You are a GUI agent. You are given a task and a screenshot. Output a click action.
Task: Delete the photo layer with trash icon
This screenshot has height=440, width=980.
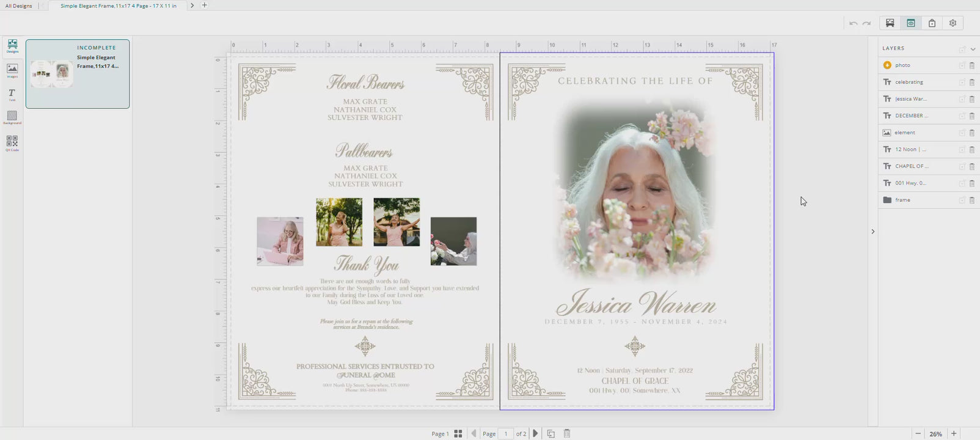pos(972,65)
